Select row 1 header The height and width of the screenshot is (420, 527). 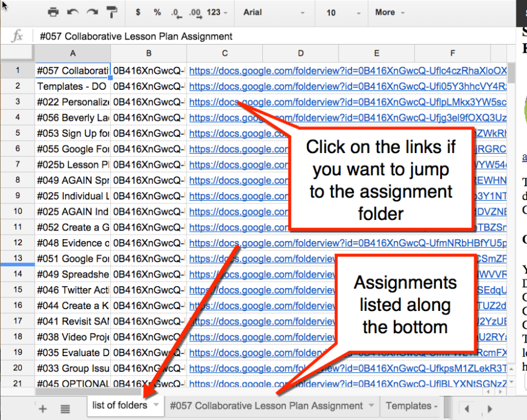17,71
